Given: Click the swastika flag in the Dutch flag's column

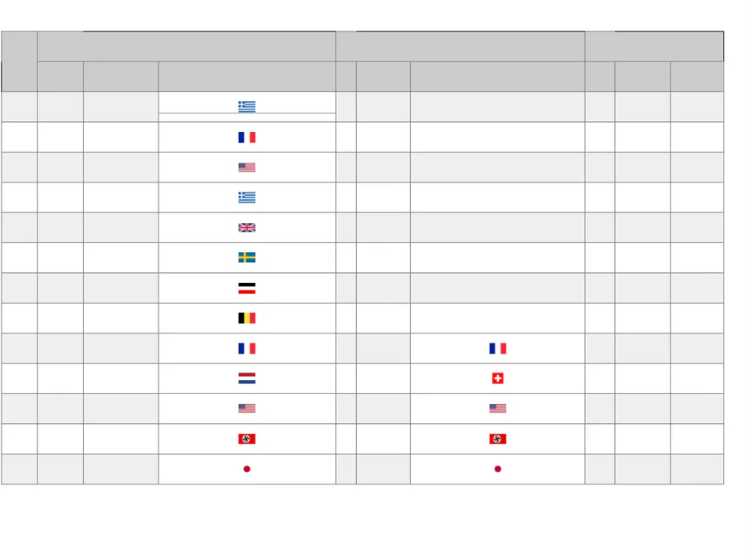Looking at the screenshot, I should pyautogui.click(x=247, y=439).
